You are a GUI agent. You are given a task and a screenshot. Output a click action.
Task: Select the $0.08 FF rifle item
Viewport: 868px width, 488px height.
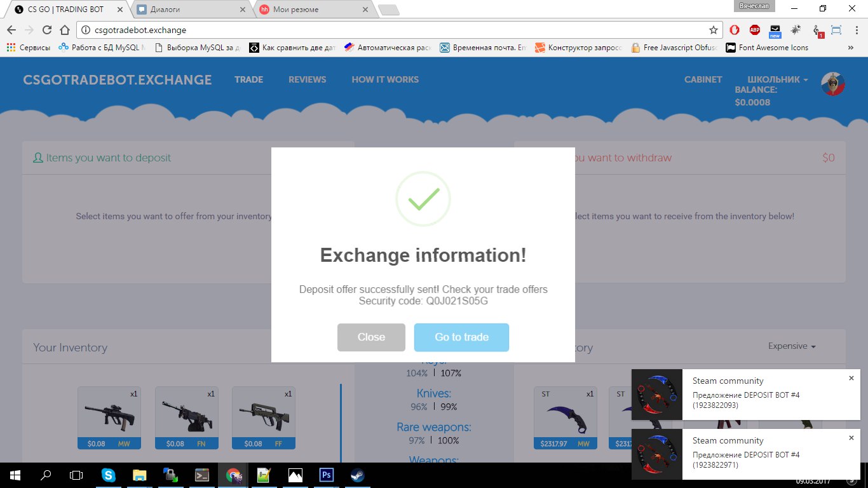pos(264,418)
